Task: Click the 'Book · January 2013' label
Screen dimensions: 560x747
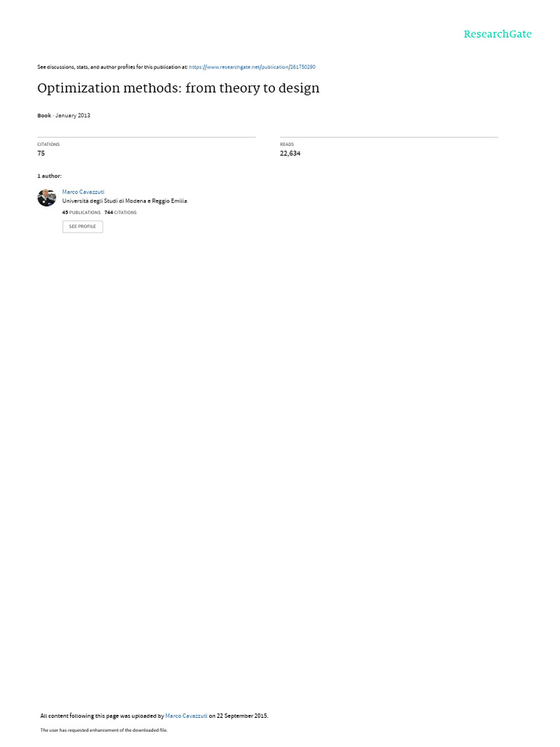Action: [x=63, y=115]
